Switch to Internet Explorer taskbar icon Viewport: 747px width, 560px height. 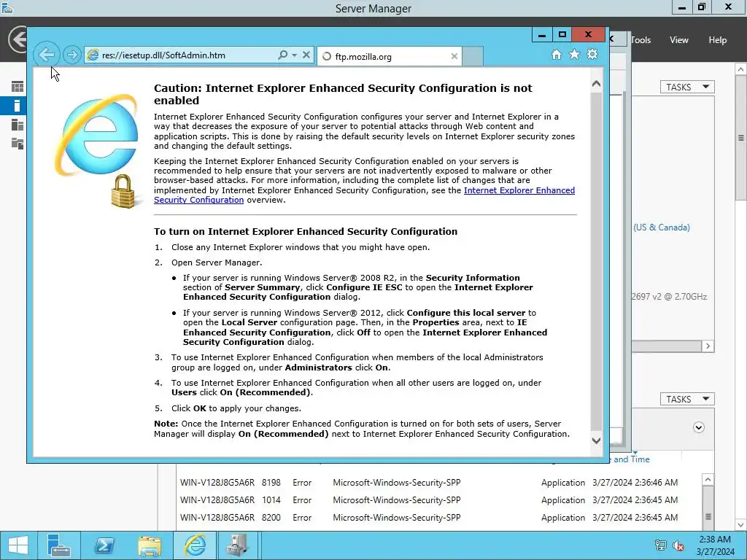195,545
